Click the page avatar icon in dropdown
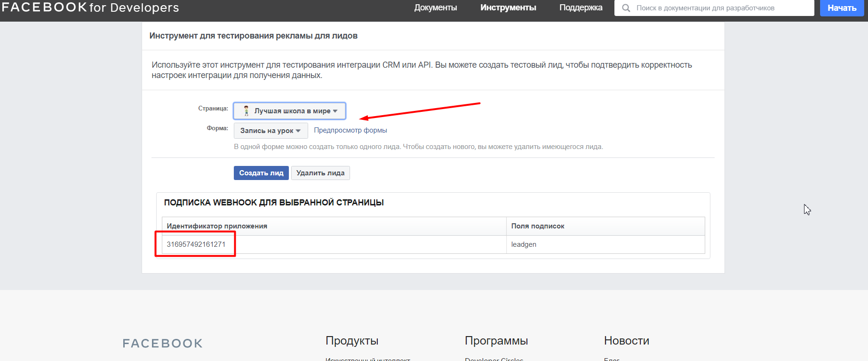 click(246, 111)
